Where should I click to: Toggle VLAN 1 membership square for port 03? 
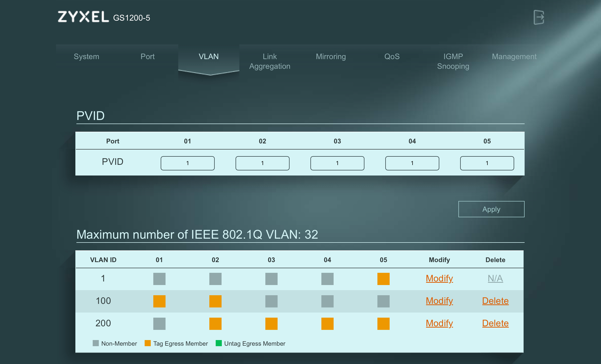coord(271,279)
